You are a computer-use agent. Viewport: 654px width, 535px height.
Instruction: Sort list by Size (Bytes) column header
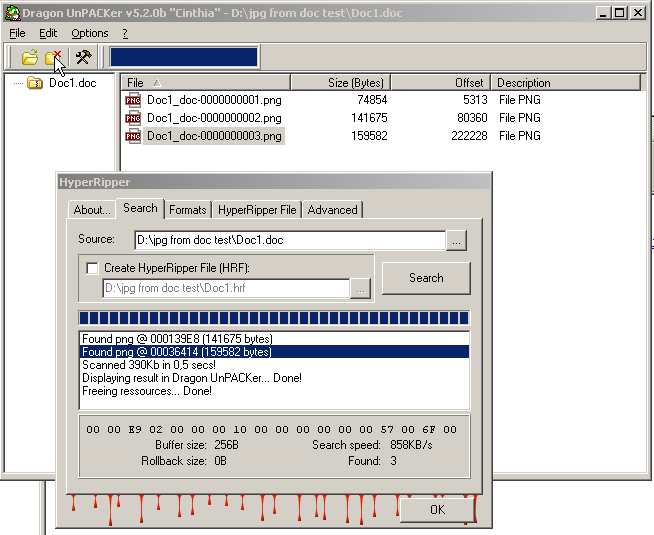click(x=341, y=83)
